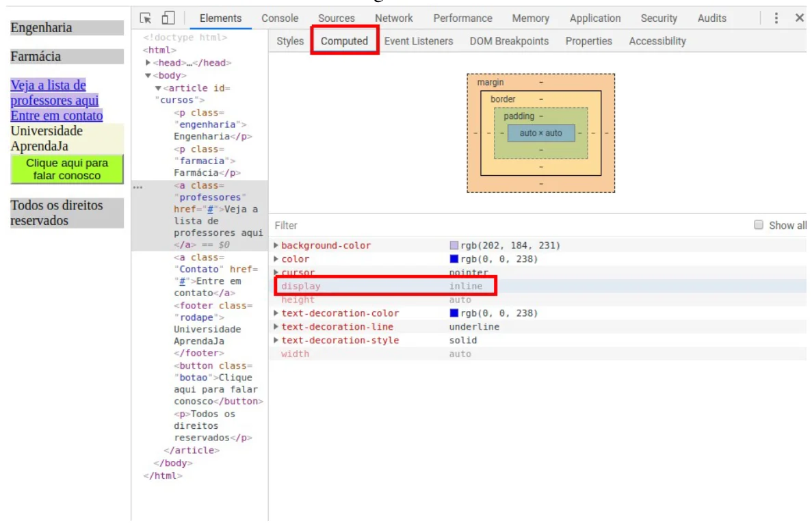Open the Sources tab
Viewport: 812px width, 528px height.
[336, 18]
